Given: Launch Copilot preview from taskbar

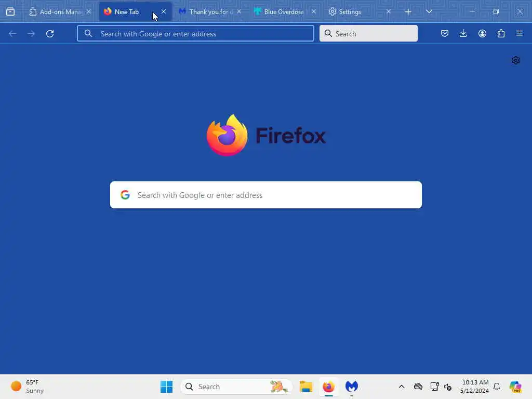Looking at the screenshot, I should tap(516, 387).
